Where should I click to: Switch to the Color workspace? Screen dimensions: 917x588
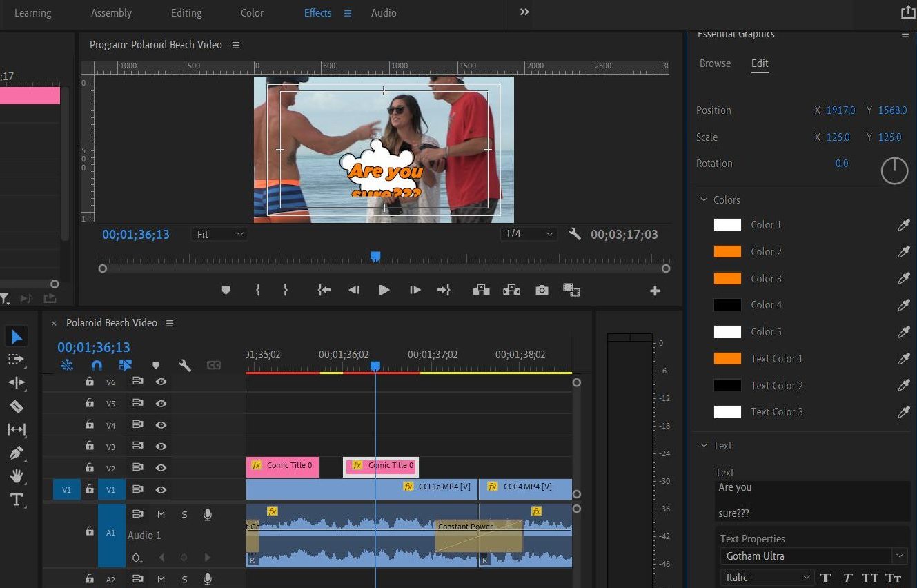[252, 13]
